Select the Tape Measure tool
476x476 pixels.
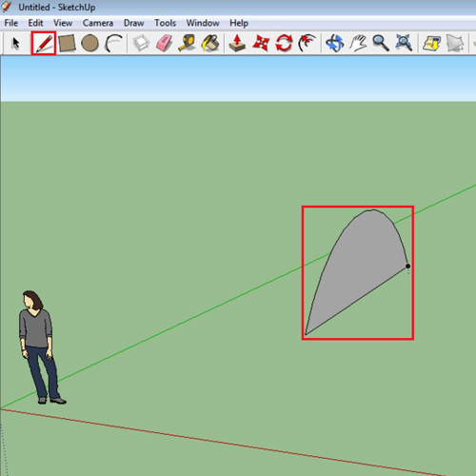coord(188,43)
